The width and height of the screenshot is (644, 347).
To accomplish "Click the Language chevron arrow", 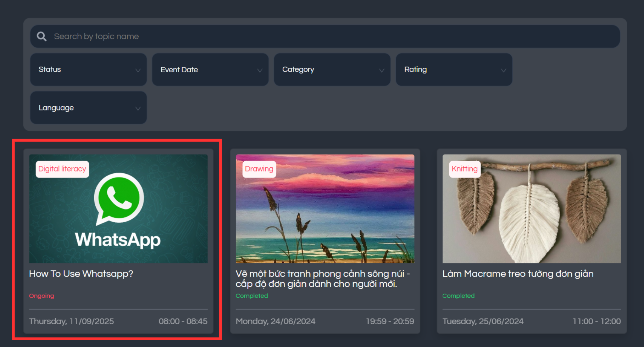I will 138,108.
